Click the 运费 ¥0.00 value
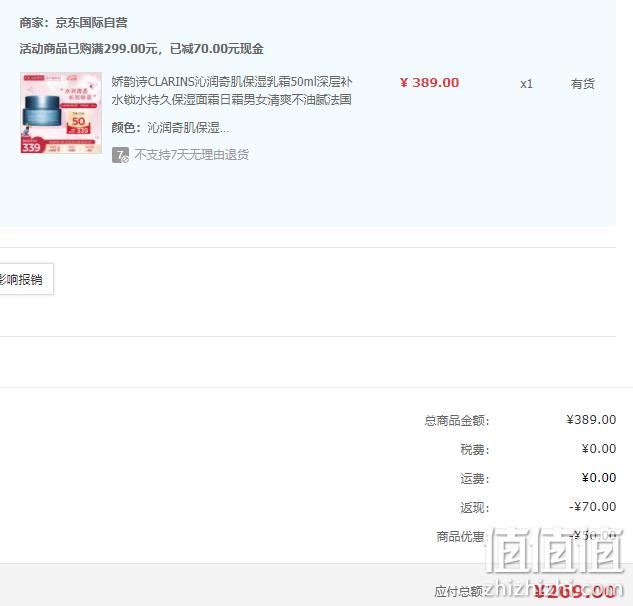Screen dimensions: 633x606 click(599, 478)
